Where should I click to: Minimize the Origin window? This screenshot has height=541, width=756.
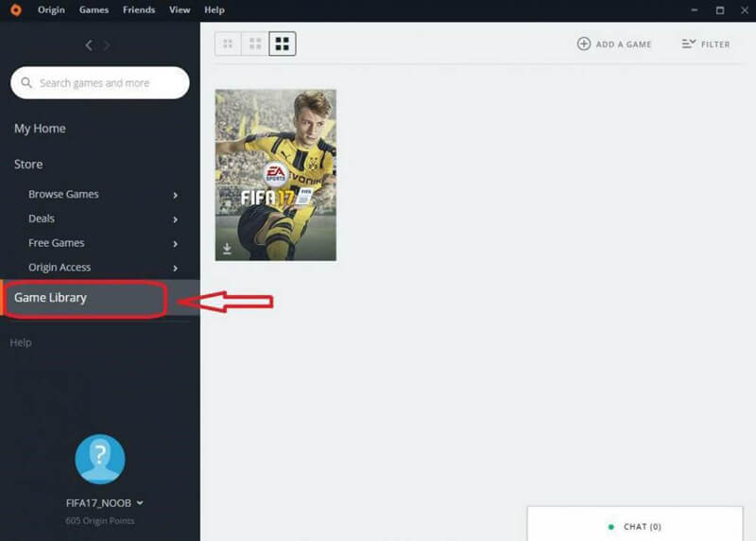[695, 9]
